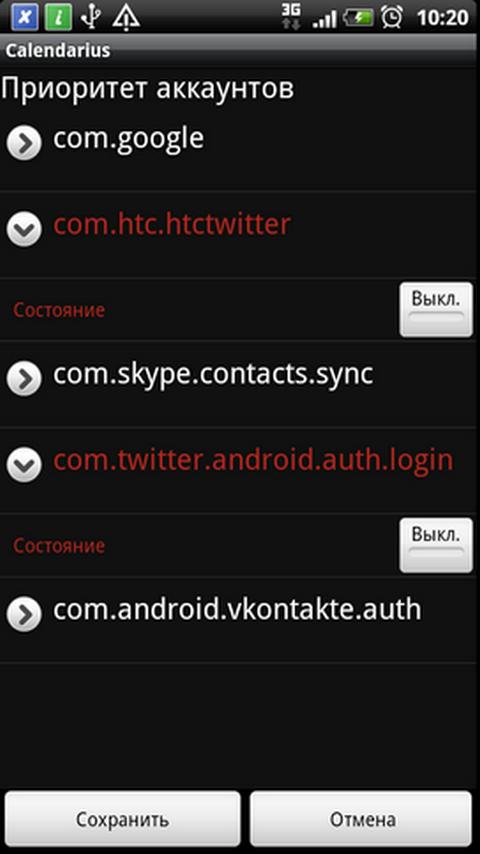Tap the blue X notification icon
This screenshot has height=854, width=480.
point(25,17)
